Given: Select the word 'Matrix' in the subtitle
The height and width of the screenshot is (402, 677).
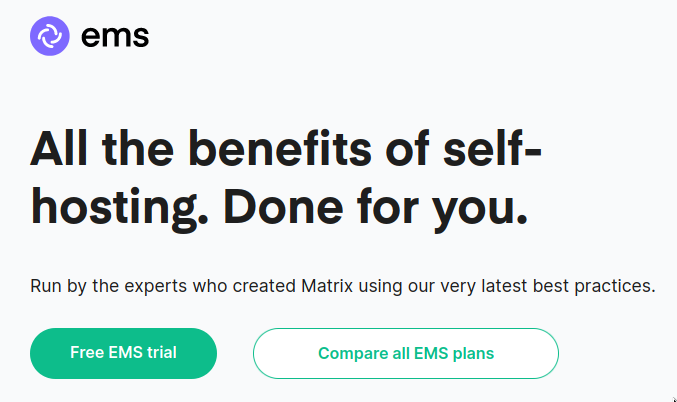Looking at the screenshot, I should 327,286.
